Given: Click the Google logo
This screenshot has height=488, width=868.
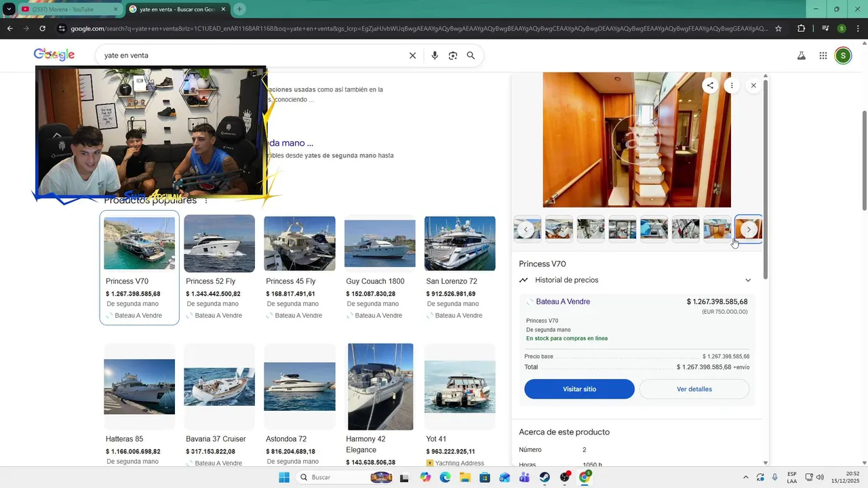Looking at the screenshot, I should click(54, 55).
